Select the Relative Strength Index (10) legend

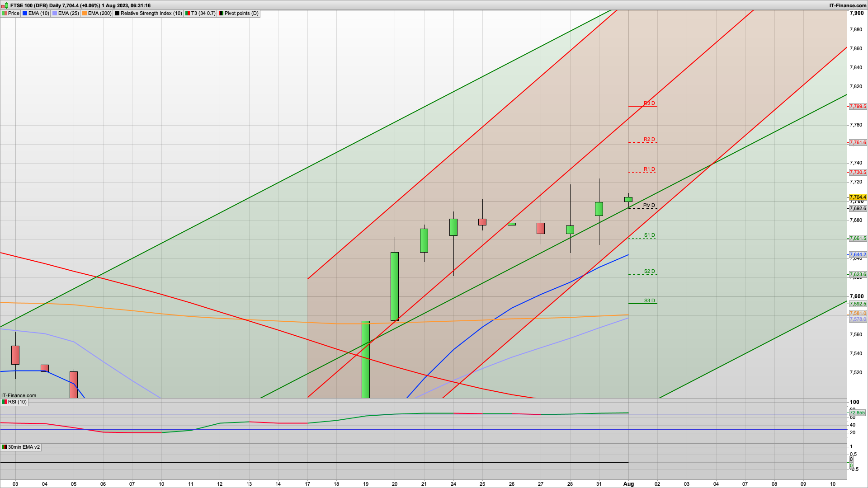tap(148, 13)
